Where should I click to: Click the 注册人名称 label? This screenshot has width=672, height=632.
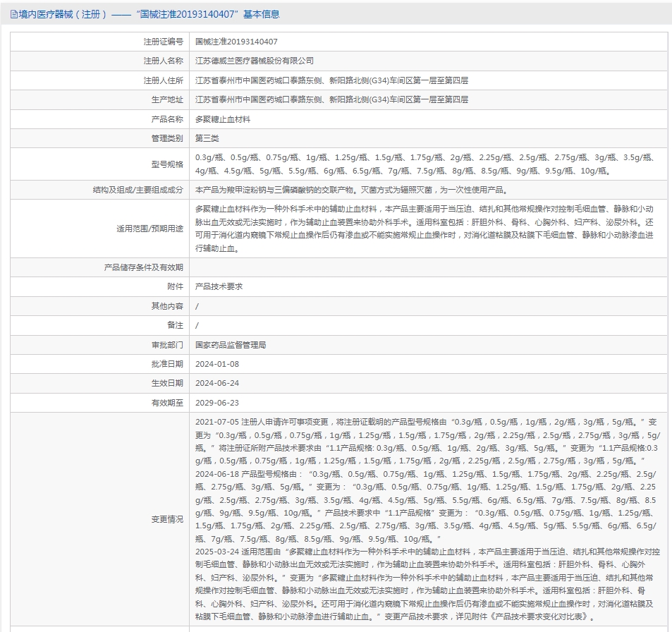pyautogui.click(x=164, y=61)
